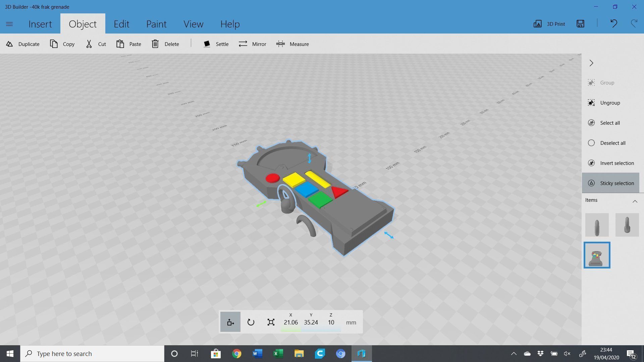Image resolution: width=644 pixels, height=362 pixels.
Task: Open the Paint menu
Action: click(156, 24)
